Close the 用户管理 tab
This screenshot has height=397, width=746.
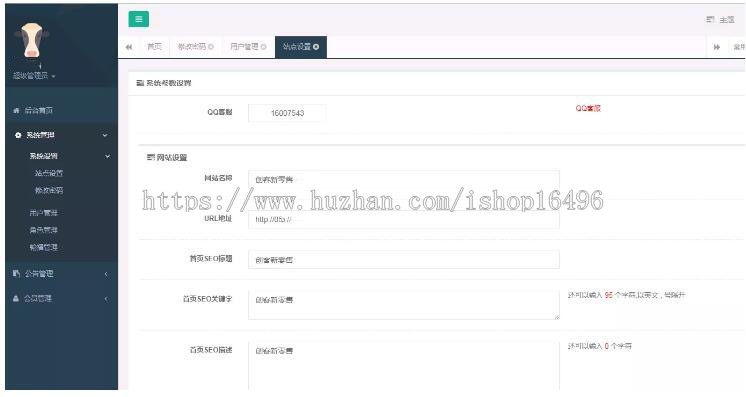[264, 47]
